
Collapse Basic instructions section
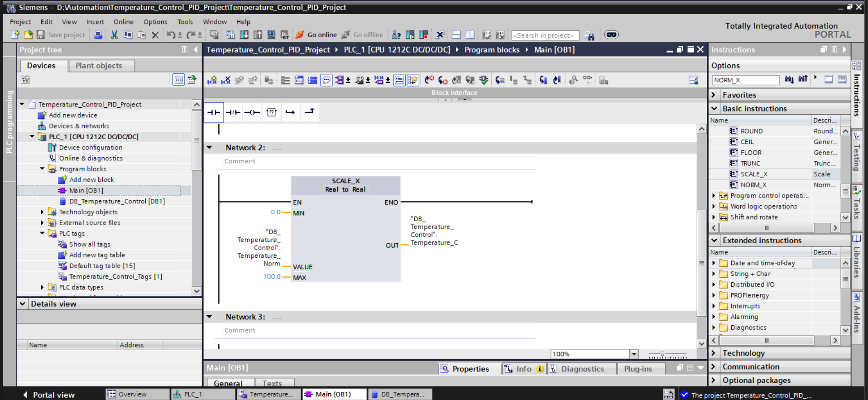[714, 109]
